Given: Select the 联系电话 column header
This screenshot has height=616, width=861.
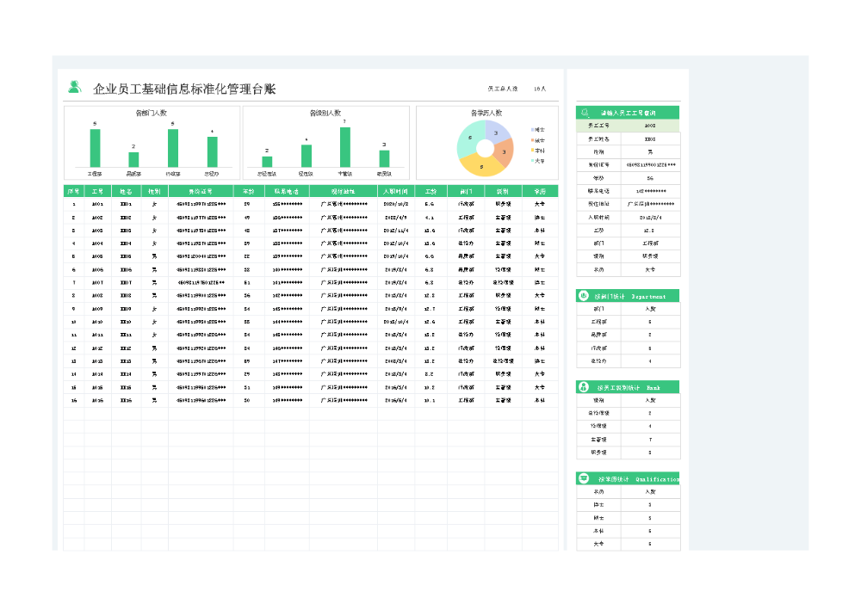Looking at the screenshot, I should [287, 192].
